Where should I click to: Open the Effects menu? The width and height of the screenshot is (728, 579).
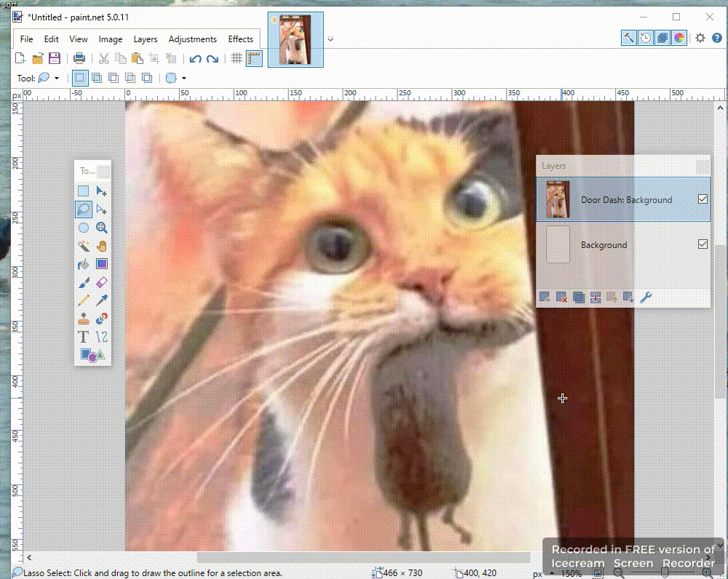point(240,39)
